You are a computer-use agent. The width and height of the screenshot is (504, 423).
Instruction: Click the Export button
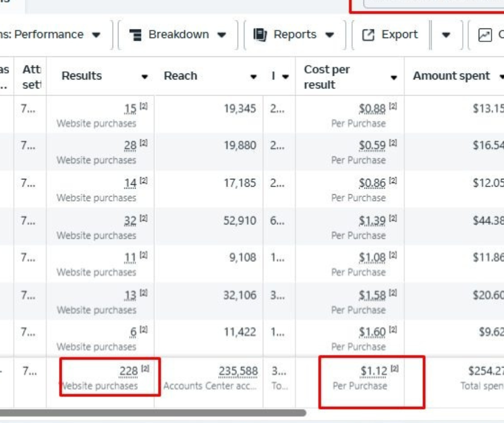click(x=391, y=34)
